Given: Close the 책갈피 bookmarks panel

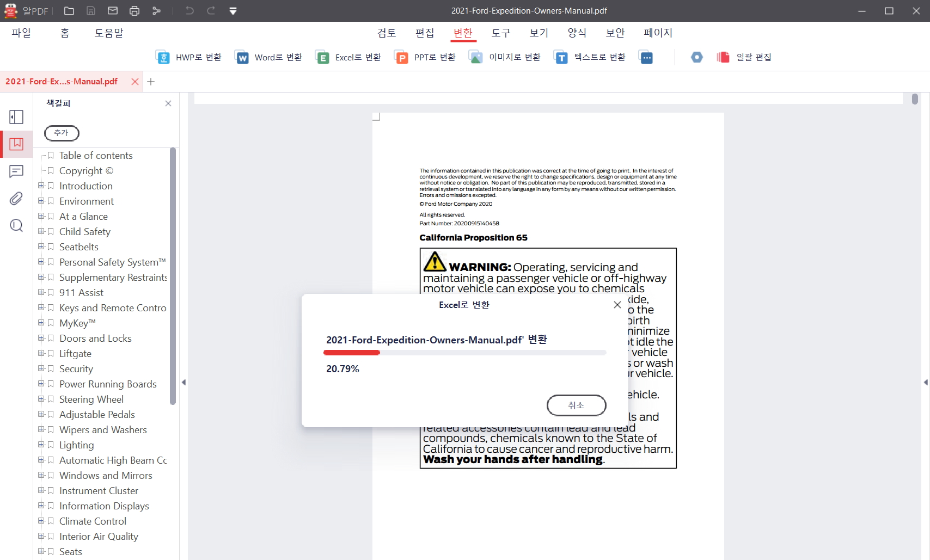Looking at the screenshot, I should click(x=168, y=103).
